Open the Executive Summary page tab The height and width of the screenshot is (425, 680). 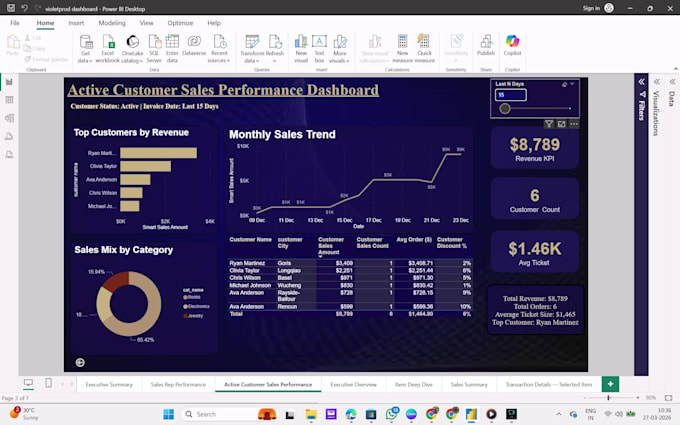click(x=109, y=384)
